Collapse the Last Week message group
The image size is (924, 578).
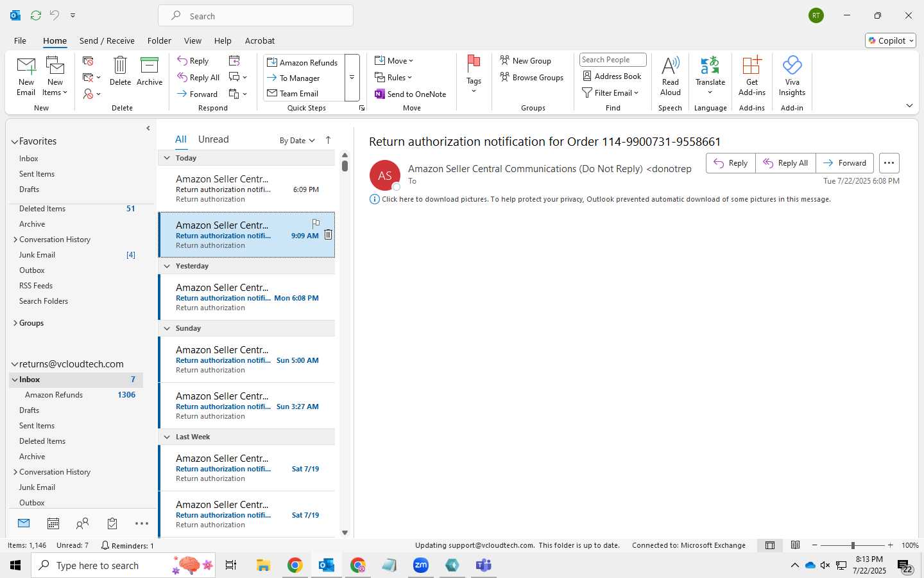(167, 437)
